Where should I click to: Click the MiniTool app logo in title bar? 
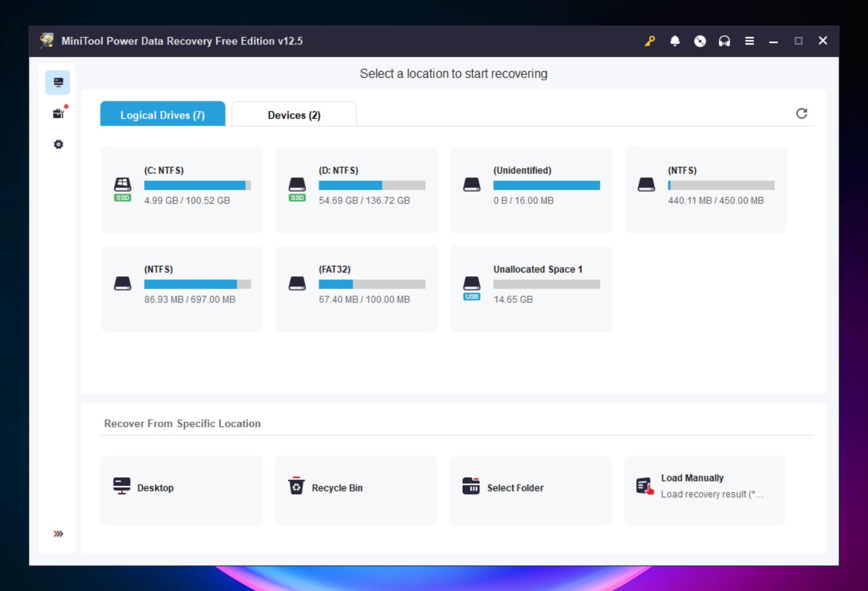pyautogui.click(x=46, y=41)
